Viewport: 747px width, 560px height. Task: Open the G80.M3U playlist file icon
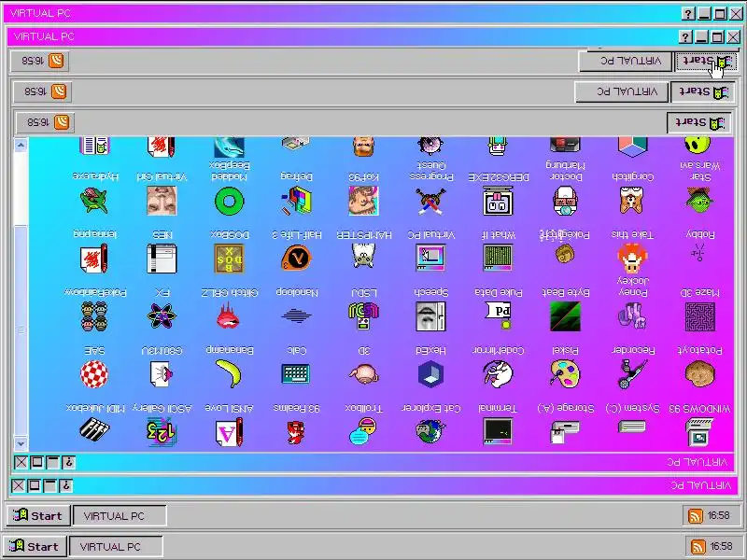162,374
